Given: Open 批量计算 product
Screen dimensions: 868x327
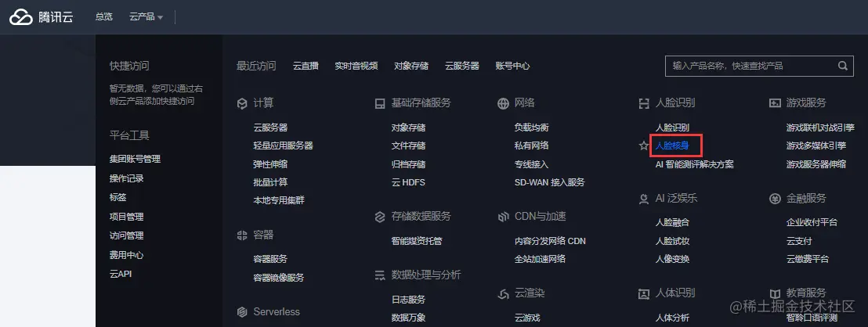Looking at the screenshot, I should pyautogui.click(x=270, y=182).
